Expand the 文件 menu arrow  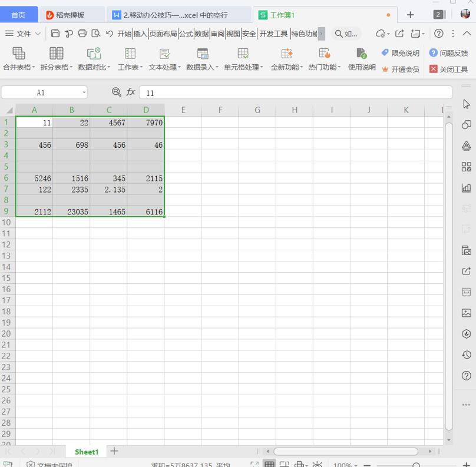tap(38, 34)
